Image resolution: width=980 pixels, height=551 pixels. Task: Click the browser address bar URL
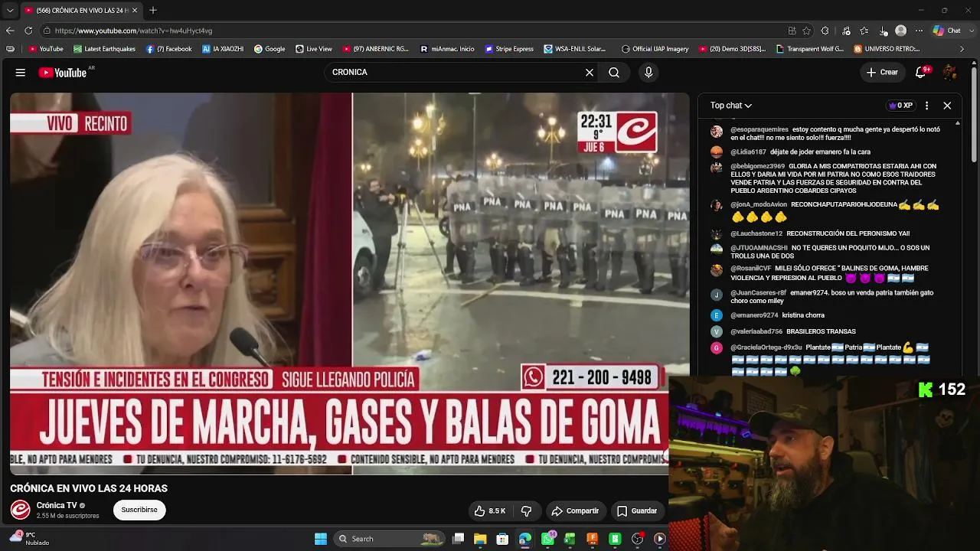click(134, 31)
